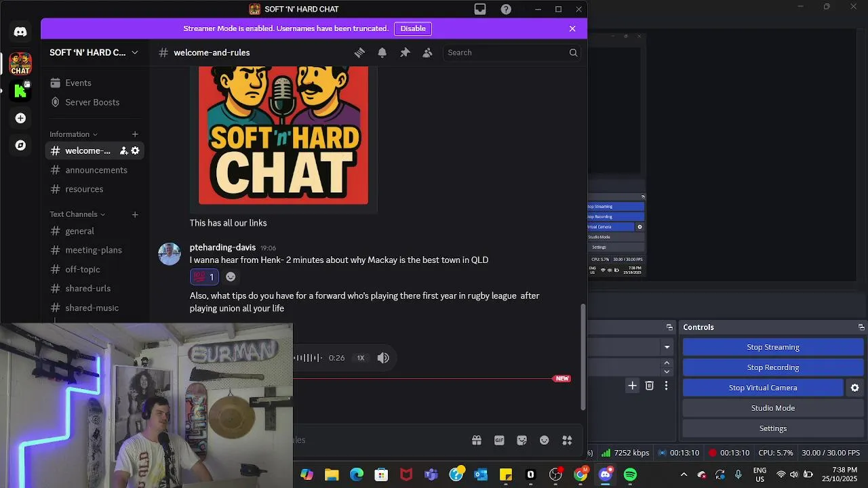Open Server Boosts

click(94, 102)
